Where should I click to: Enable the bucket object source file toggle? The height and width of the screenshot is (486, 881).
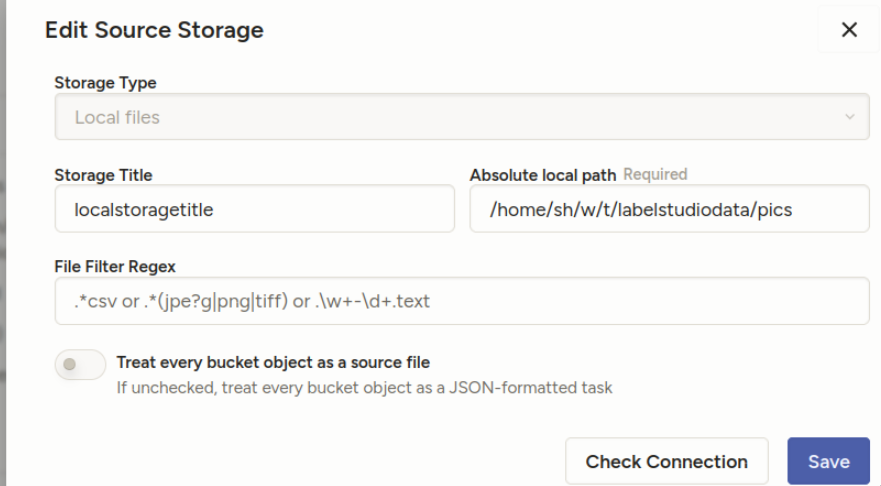tap(80, 366)
